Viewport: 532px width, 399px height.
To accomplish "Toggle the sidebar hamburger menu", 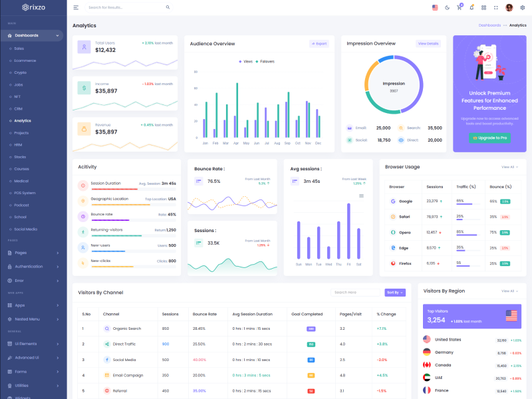I will pos(76,7).
